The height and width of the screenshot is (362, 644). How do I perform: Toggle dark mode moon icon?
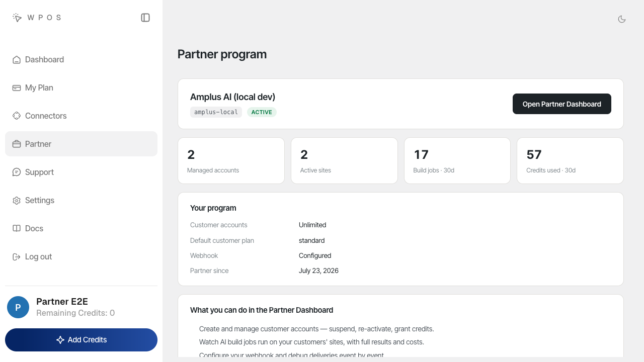point(622,19)
